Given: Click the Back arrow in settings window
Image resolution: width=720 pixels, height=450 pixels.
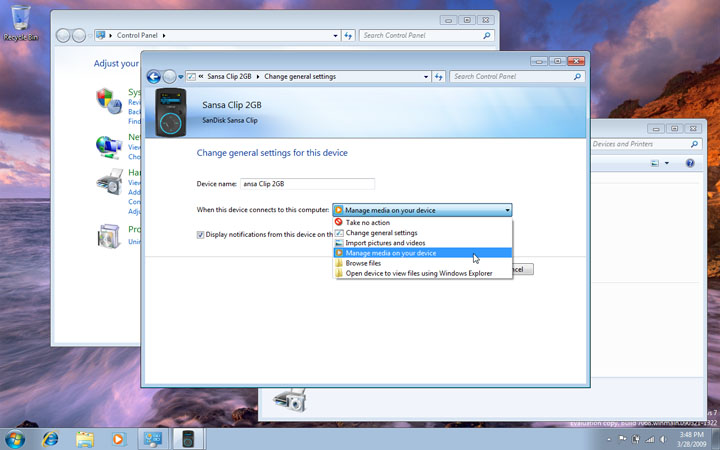Looking at the screenshot, I should 154,76.
